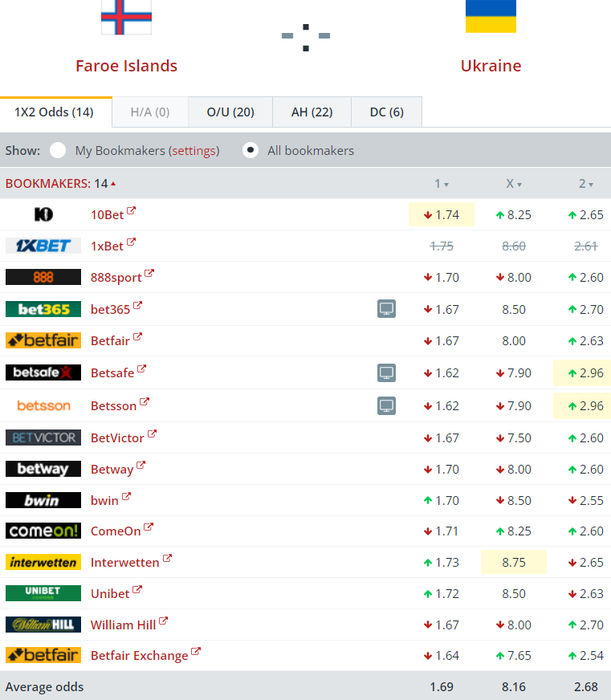Click the live stream icon for bet365
611x700 pixels.
pyautogui.click(x=386, y=309)
